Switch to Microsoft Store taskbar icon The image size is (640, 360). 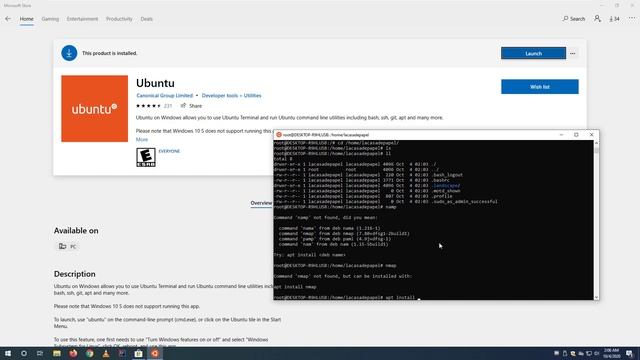[x=138, y=353]
